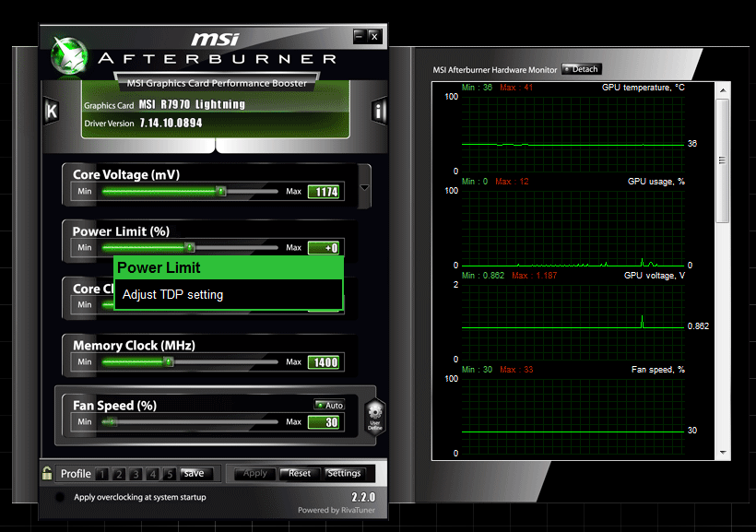
Task: Enable Apply overclocking at system startup
Action: tap(60, 497)
